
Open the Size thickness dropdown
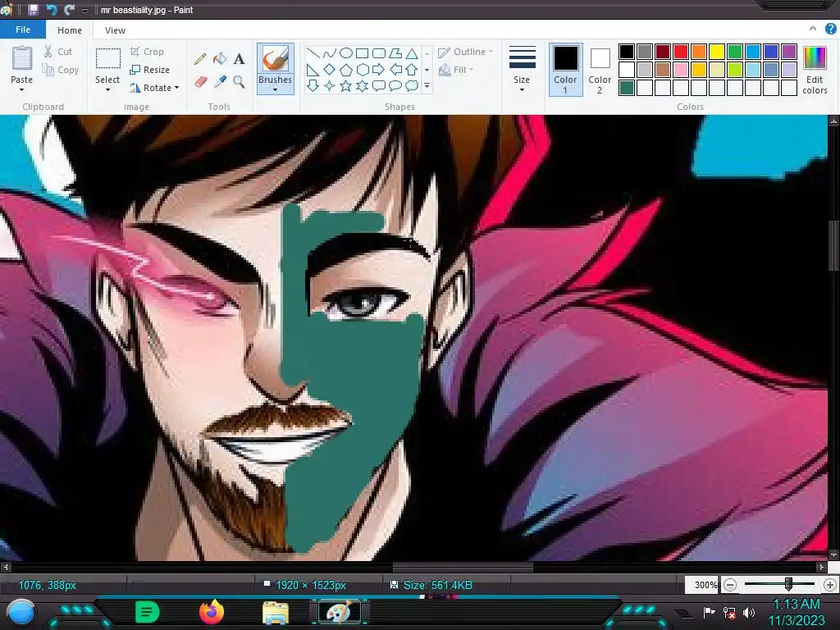(522, 69)
